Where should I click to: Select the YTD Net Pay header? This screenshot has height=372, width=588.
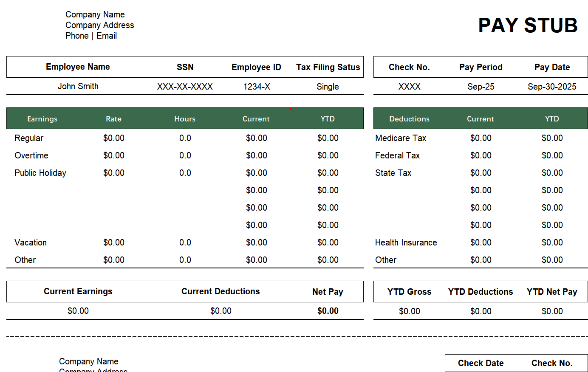click(552, 292)
